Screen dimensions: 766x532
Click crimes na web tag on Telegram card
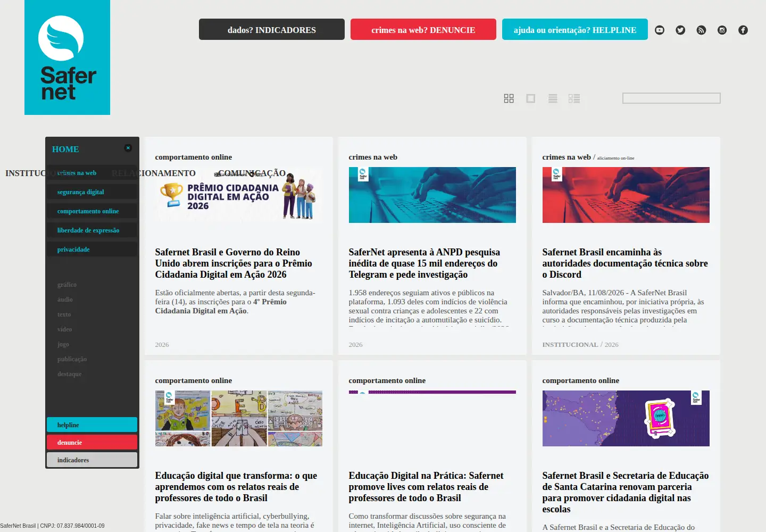tap(373, 157)
